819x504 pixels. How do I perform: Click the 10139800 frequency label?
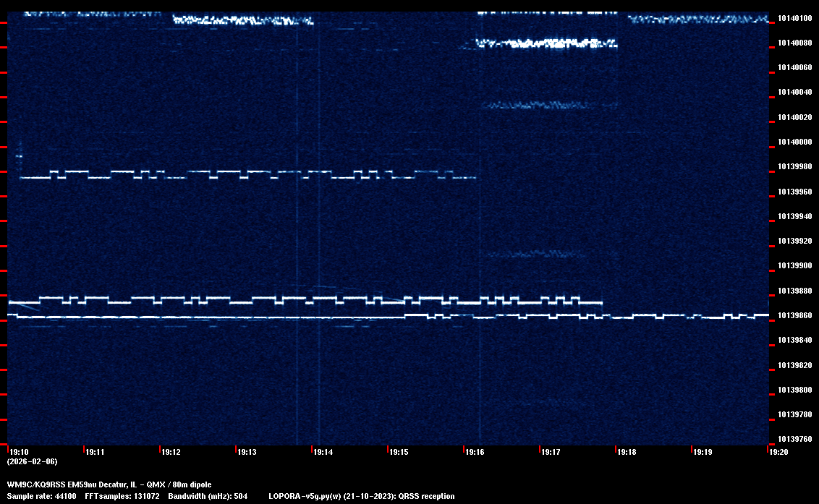tap(794, 390)
